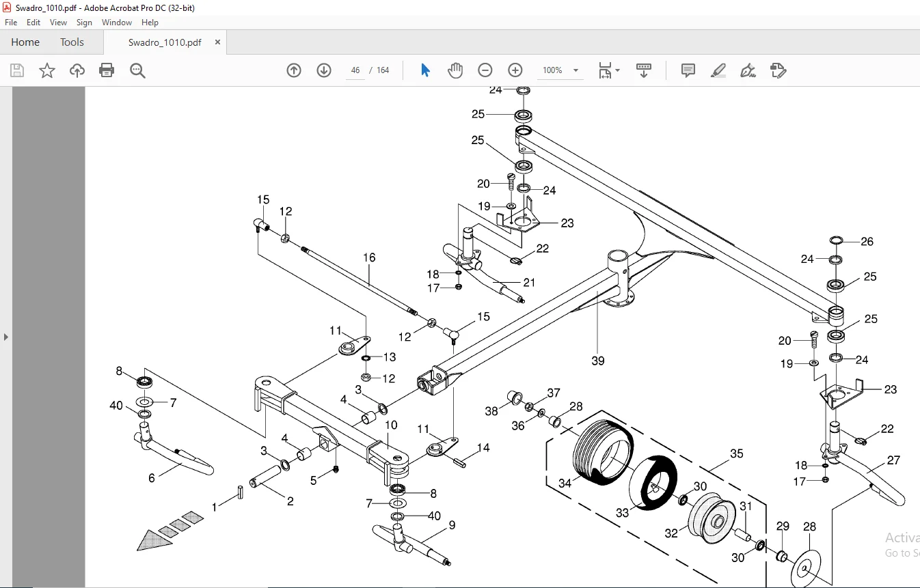Switch to the Tools tab

pos(72,42)
